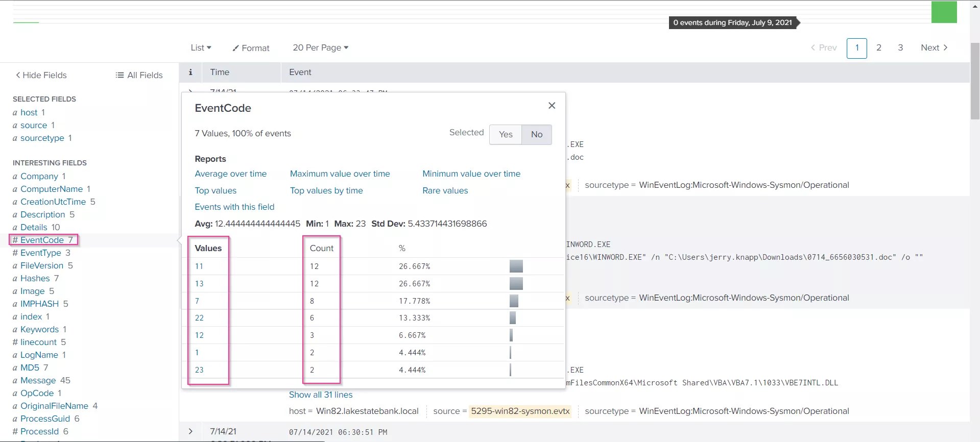Click bottom sourcetype WinEventLog Sysmon value
Screen dimensions: 980x442
[744, 411]
